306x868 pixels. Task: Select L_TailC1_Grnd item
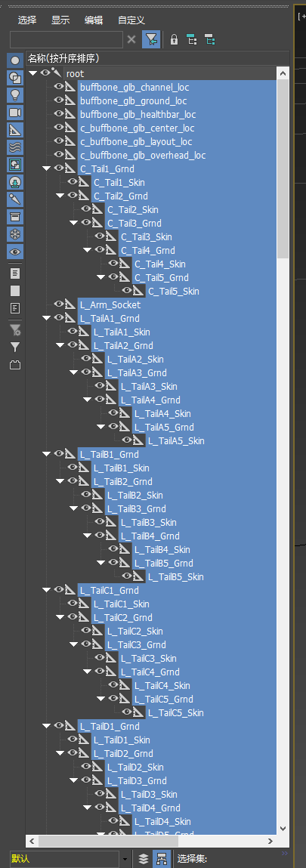[x=110, y=590]
